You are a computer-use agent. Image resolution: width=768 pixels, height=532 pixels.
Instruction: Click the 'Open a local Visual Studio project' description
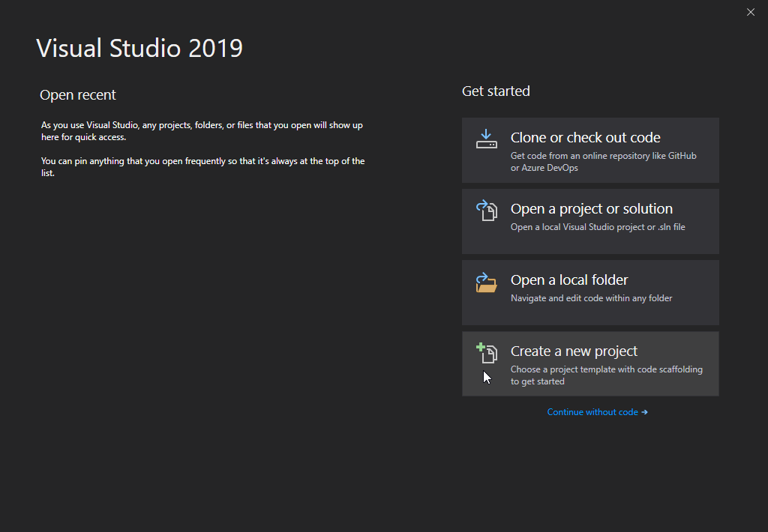tap(598, 227)
